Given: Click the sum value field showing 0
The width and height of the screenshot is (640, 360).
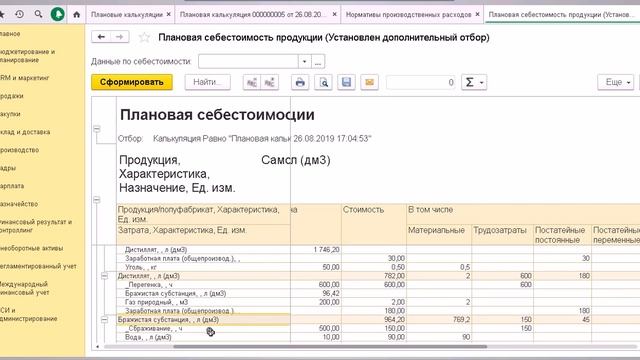Looking at the screenshot, I should click(421, 82).
